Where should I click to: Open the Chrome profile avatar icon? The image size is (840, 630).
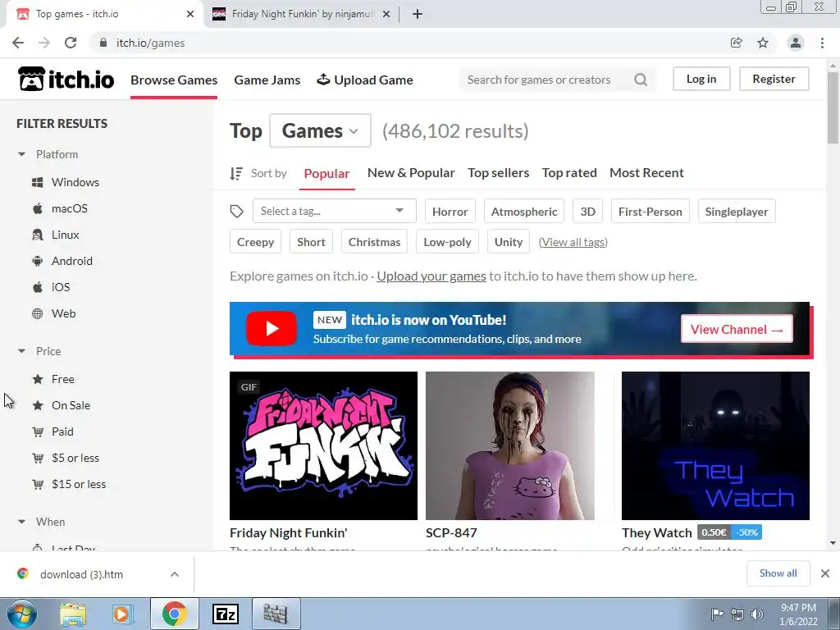coord(796,43)
